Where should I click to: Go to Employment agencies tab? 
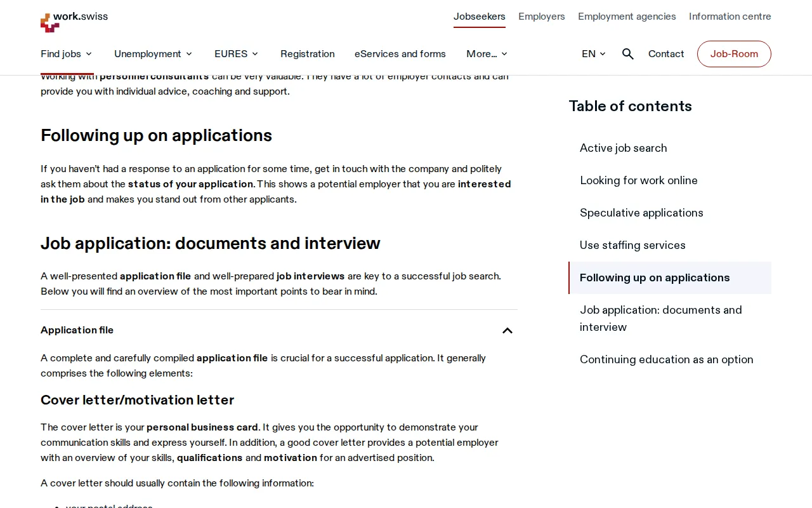tap(627, 17)
